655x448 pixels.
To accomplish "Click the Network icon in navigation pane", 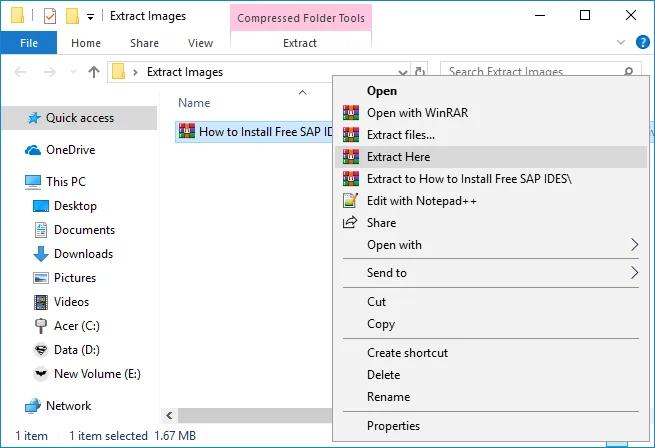I will [32, 406].
